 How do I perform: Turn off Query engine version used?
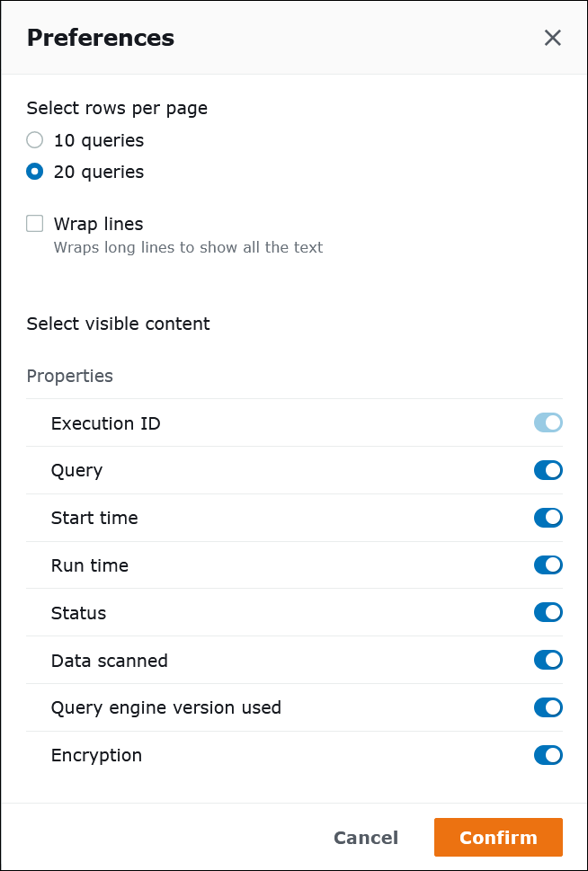click(548, 707)
